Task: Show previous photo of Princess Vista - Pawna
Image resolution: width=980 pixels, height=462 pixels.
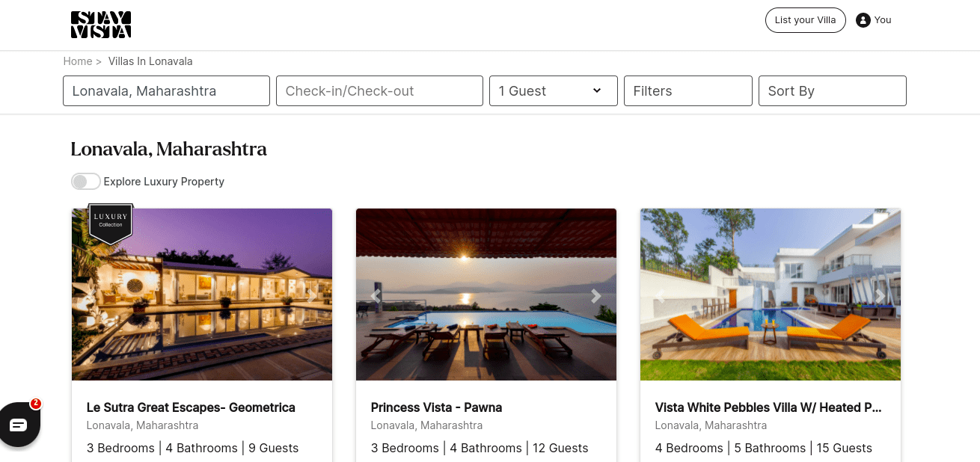Action: click(376, 296)
